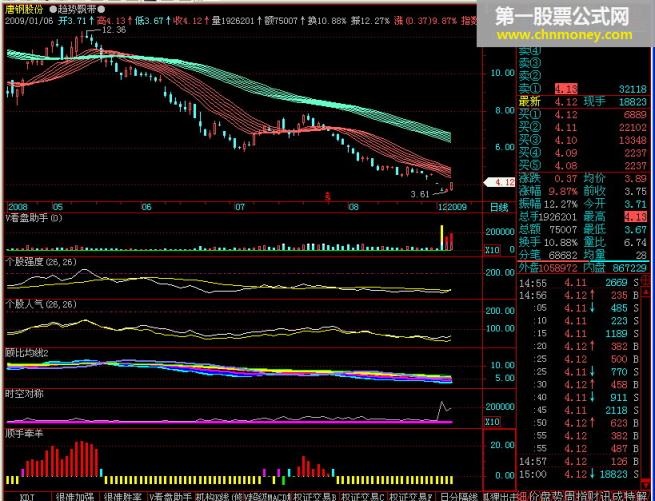The width and height of the screenshot is (655, 501).
Task: Click the 4.12 current price marker on axis
Action: point(500,183)
